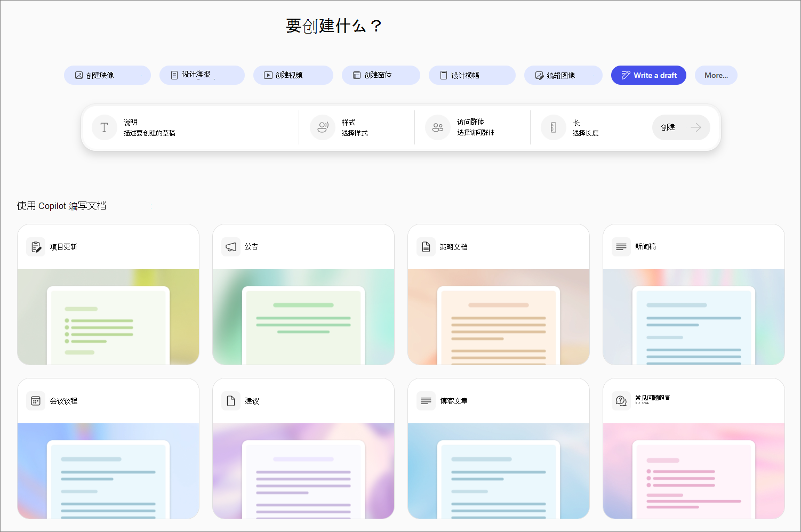Screen dimensions: 801x532
Task: Click the 公告 card title
Action: [x=252, y=246]
